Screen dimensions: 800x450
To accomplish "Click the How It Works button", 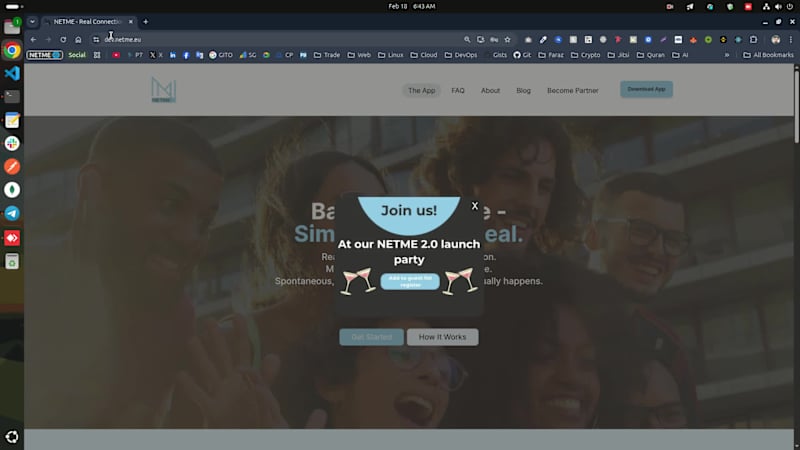I will click(x=442, y=337).
